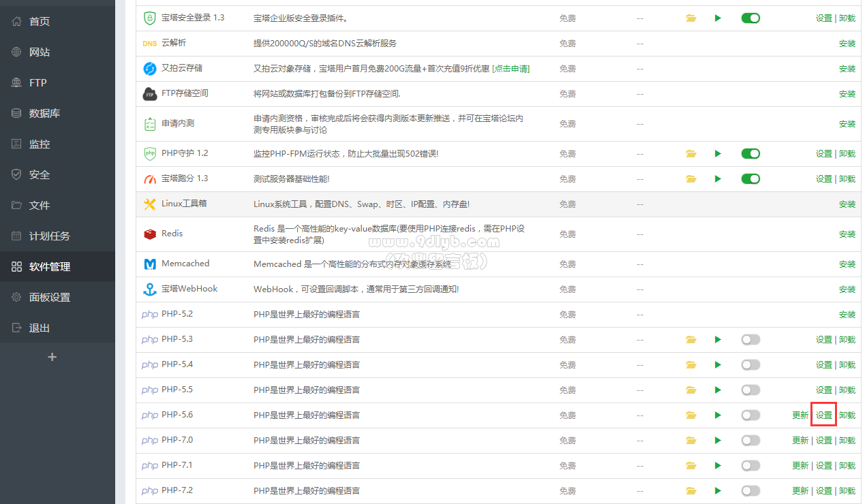This screenshot has width=867, height=504.
Task: Select 计划任务 from the sidebar
Action: click(x=49, y=236)
